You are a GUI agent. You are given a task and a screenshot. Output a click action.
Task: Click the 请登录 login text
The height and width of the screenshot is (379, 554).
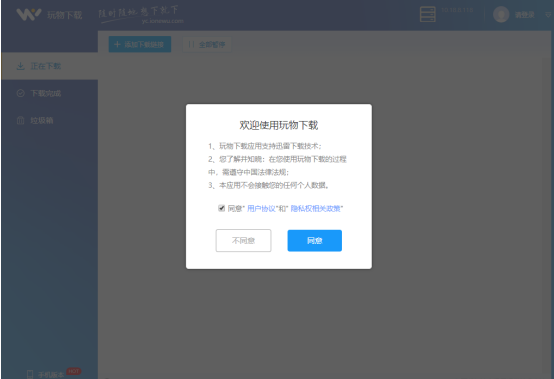click(x=525, y=15)
